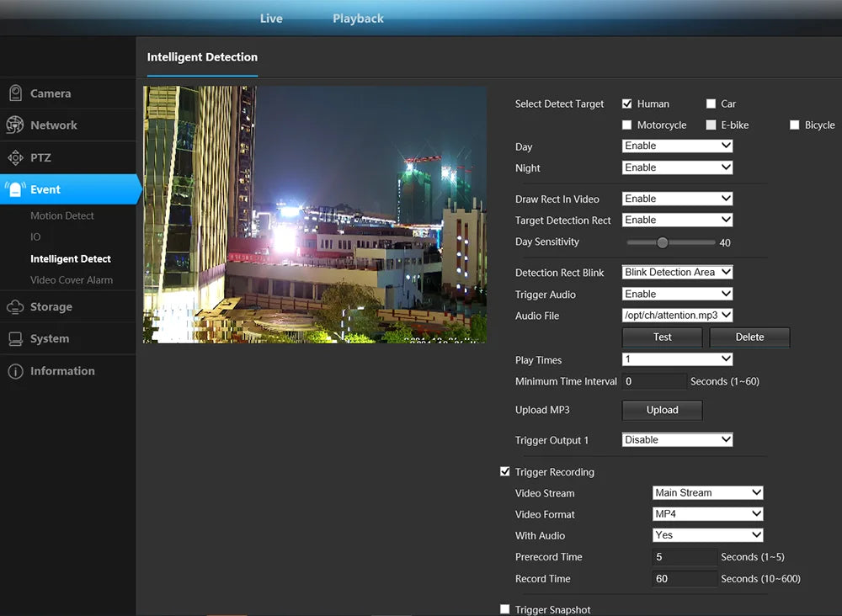Open the Detection Rect Blink dropdown
The height and width of the screenshot is (616, 842).
677,272
